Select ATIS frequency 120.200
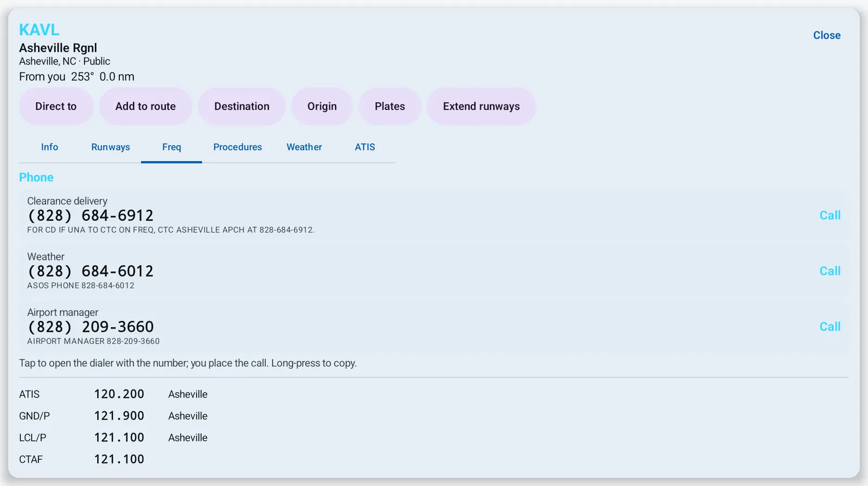Viewport: 868px width, 486px height. click(119, 394)
